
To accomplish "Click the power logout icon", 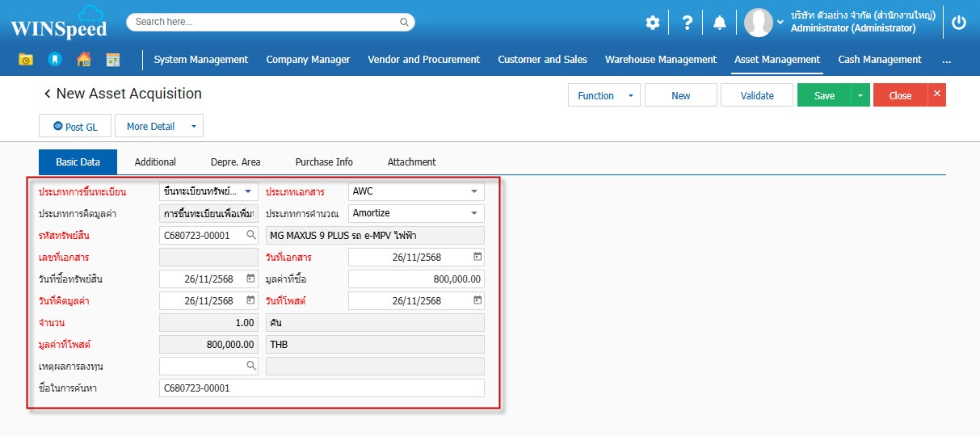I will point(959,23).
